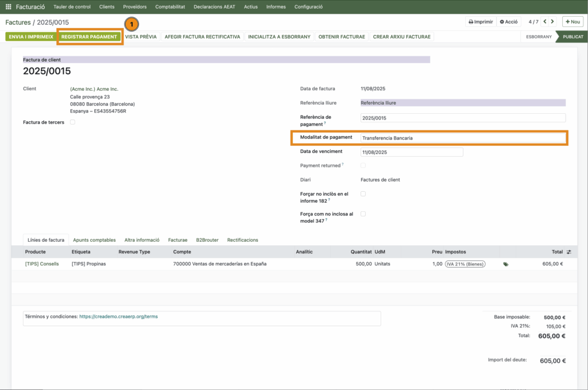The height and width of the screenshot is (390, 588).
Task: Click the tag icon in invoice line
Action: coord(506,264)
